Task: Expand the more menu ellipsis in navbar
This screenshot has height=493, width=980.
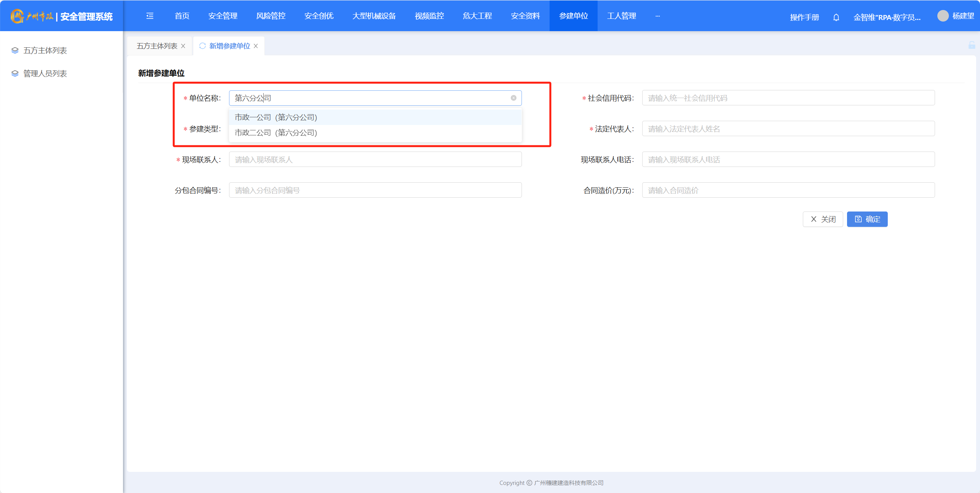Action: point(658,16)
